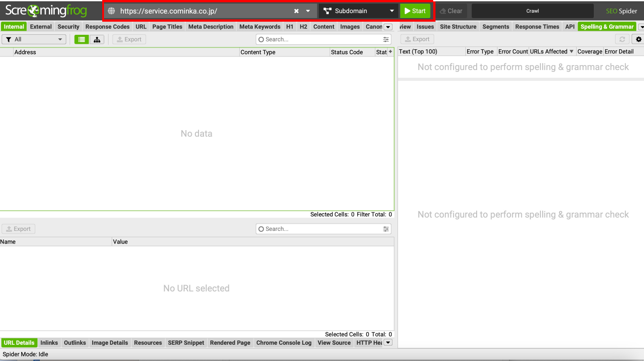Click the globe icon beside the URL

click(x=111, y=11)
